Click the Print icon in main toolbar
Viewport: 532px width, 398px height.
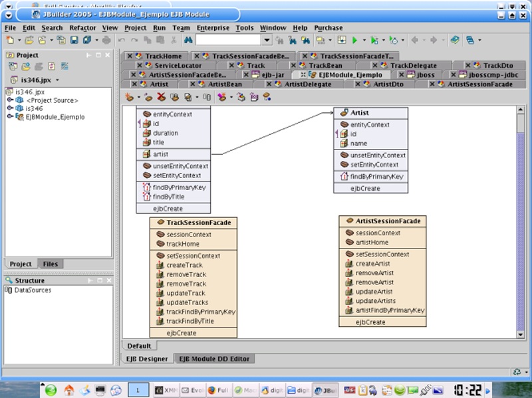point(106,41)
